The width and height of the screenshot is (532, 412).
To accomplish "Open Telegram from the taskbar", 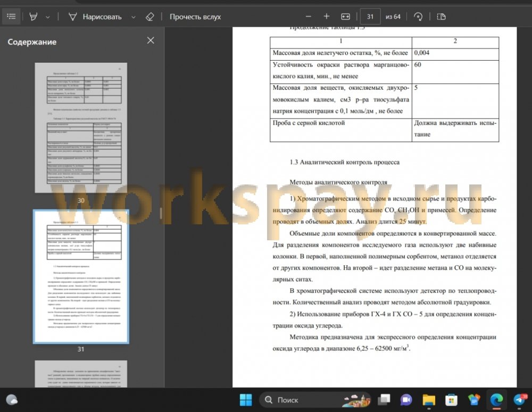I will point(519,400).
